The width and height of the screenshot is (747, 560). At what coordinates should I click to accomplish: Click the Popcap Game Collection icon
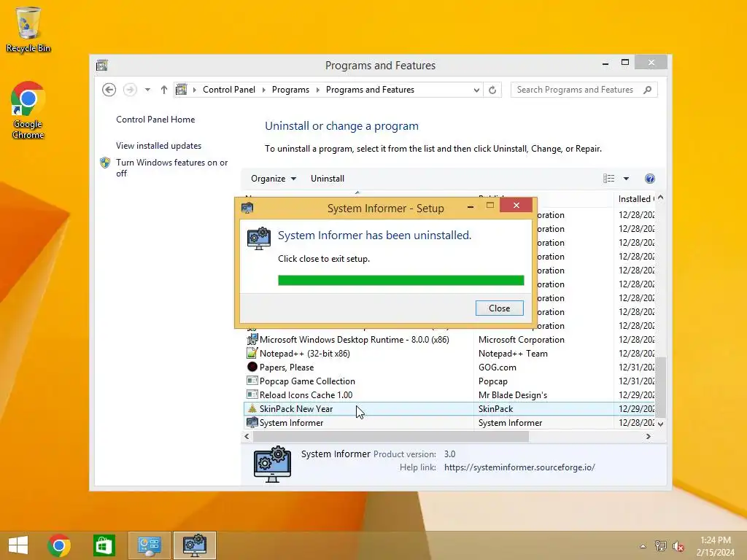[x=252, y=381]
